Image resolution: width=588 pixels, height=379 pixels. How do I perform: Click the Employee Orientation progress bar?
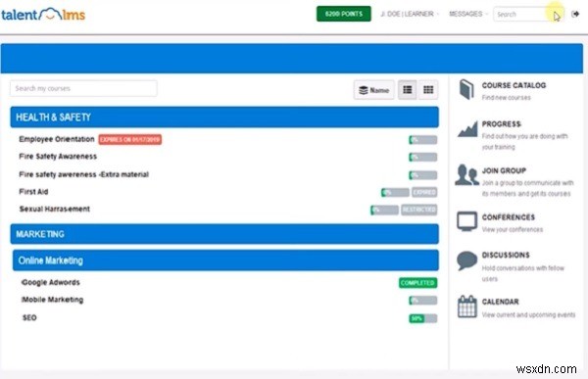(x=423, y=140)
